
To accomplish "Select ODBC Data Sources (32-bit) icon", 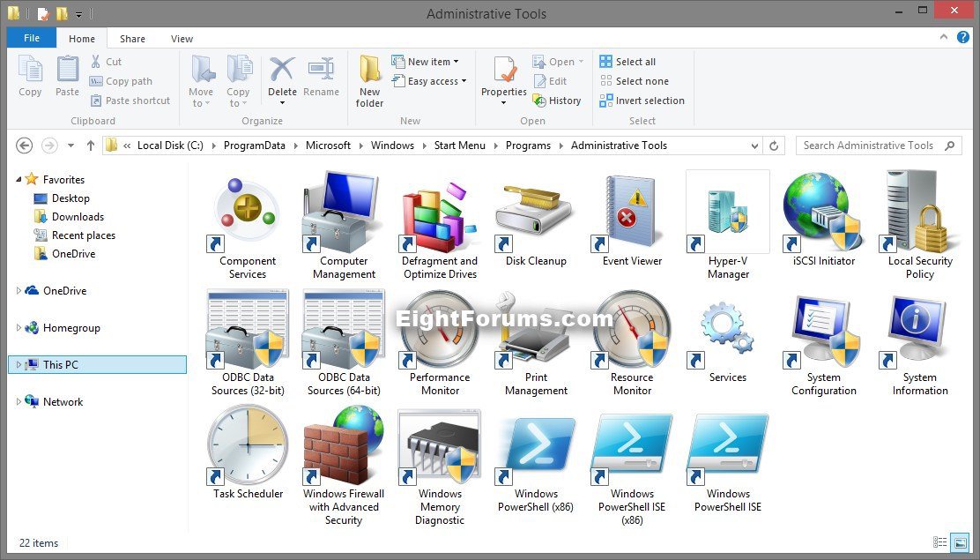I will pos(248,329).
